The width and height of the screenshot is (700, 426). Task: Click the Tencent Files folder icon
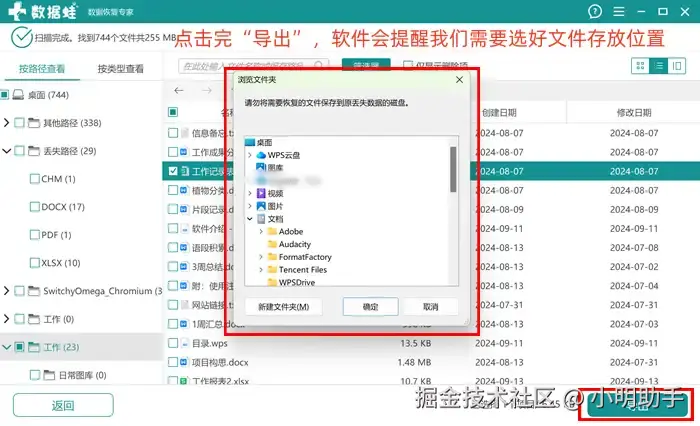(x=272, y=270)
